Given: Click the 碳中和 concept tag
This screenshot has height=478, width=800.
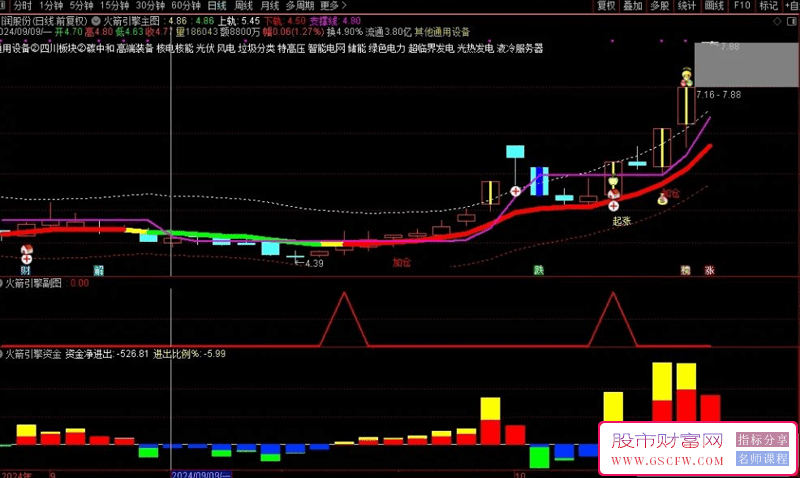Looking at the screenshot, I should click(100, 48).
